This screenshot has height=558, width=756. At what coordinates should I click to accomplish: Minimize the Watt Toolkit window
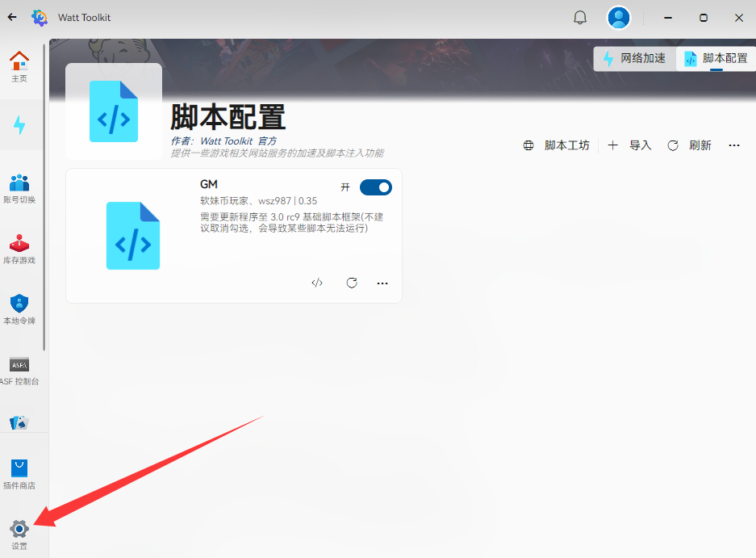click(668, 18)
